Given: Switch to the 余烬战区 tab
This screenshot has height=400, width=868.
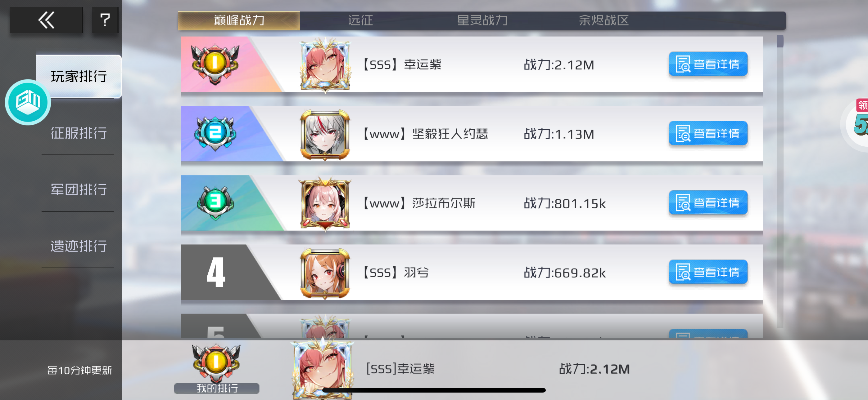Looking at the screenshot, I should [604, 20].
